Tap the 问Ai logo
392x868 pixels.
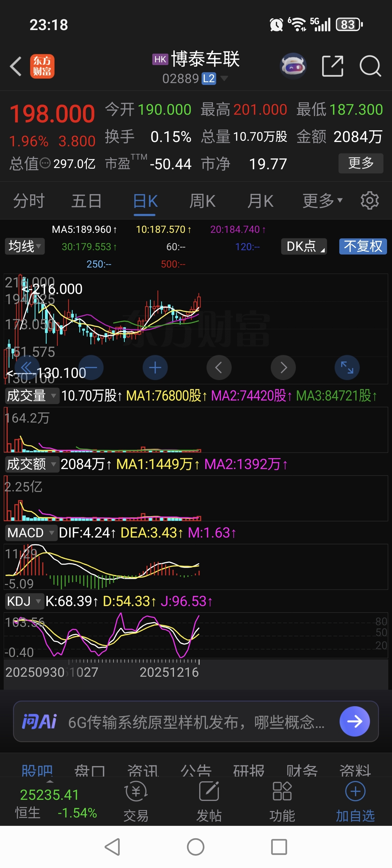coord(39,721)
